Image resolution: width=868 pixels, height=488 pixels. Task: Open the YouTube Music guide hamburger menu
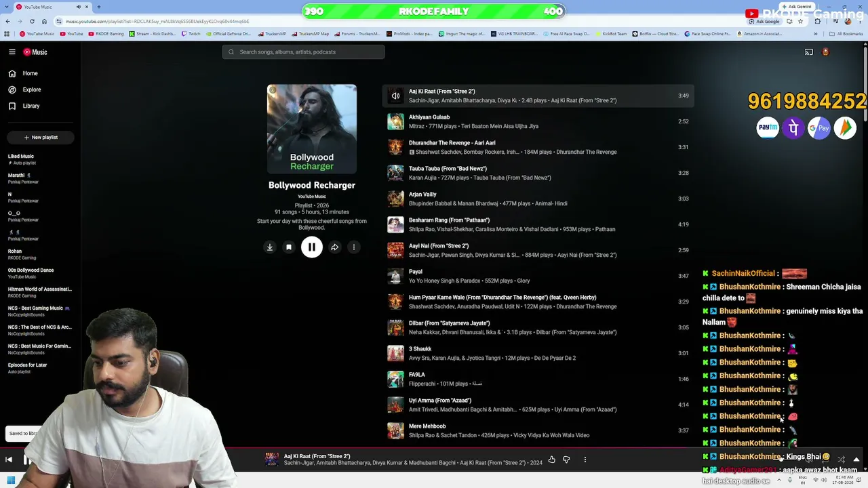point(12,52)
